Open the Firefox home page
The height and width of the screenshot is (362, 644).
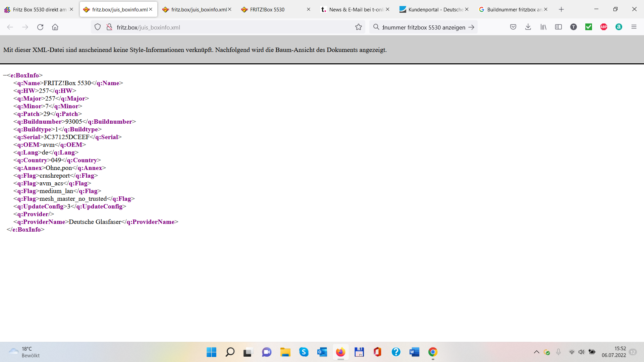coord(55,27)
